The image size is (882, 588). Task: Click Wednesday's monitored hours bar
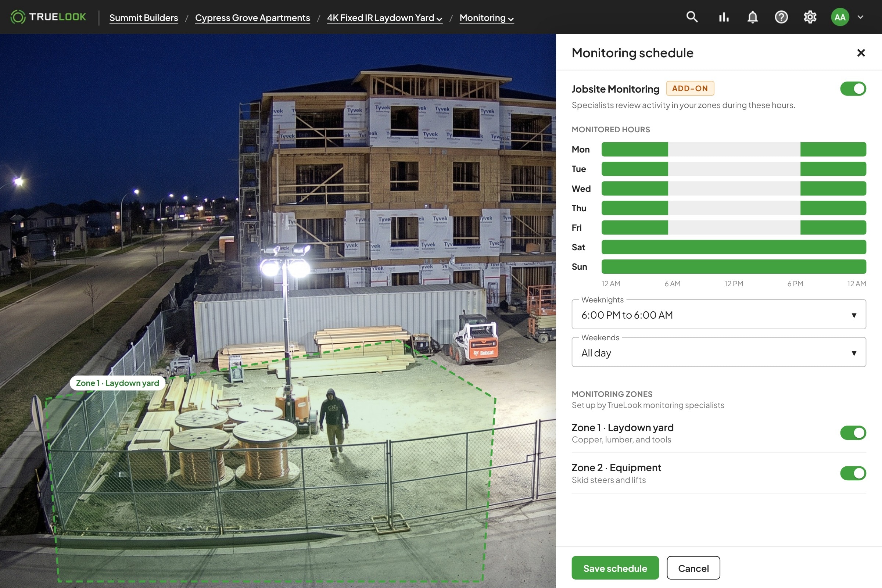[734, 188]
